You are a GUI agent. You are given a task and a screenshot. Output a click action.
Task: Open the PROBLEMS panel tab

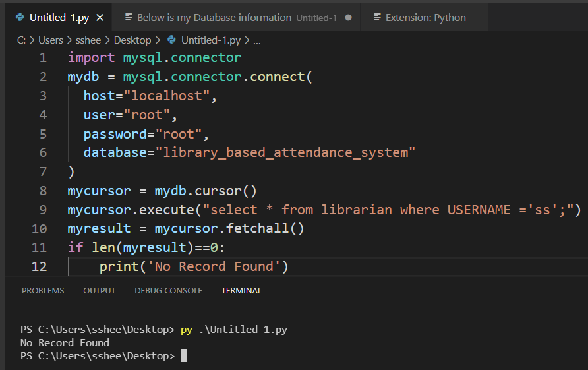pyautogui.click(x=43, y=291)
